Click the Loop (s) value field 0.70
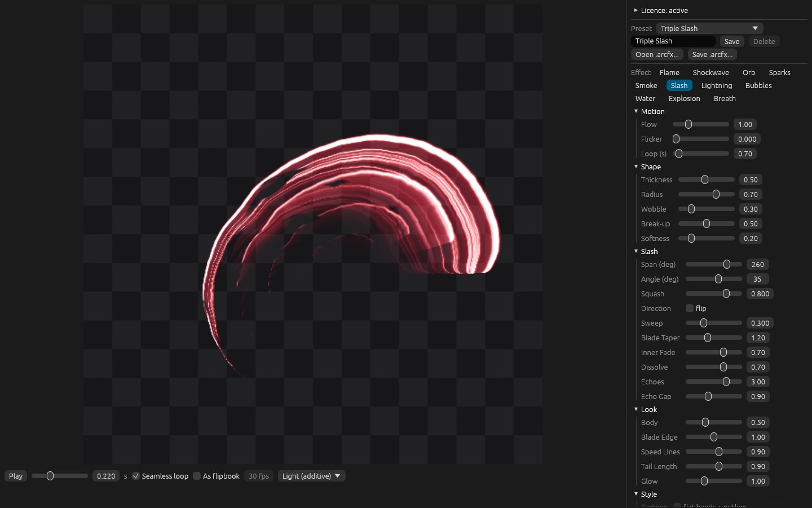 pos(745,154)
